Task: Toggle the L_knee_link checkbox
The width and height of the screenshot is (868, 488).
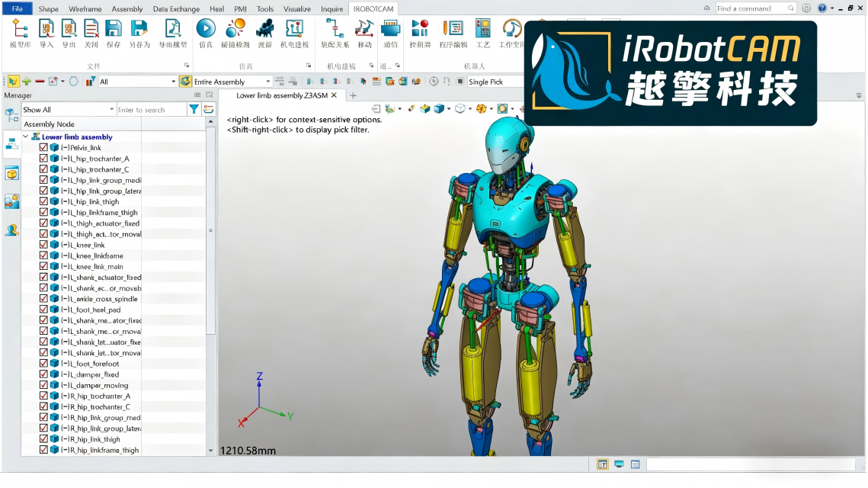Action: pyautogui.click(x=43, y=244)
